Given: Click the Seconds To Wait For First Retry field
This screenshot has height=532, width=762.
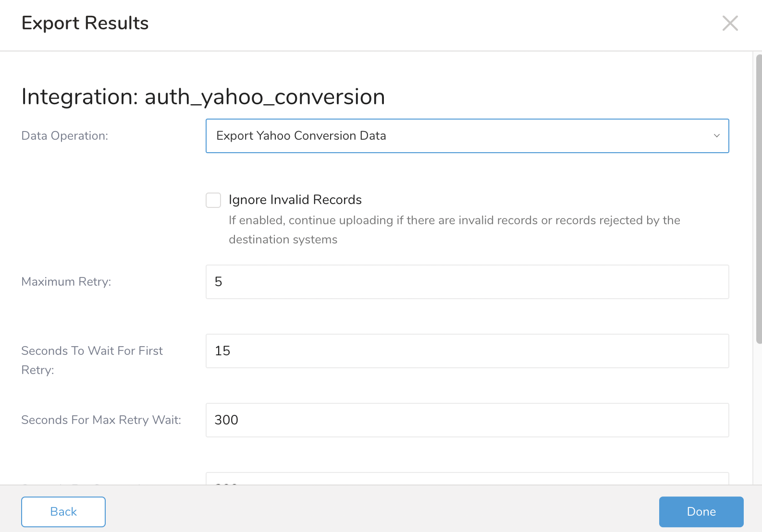Looking at the screenshot, I should (467, 351).
